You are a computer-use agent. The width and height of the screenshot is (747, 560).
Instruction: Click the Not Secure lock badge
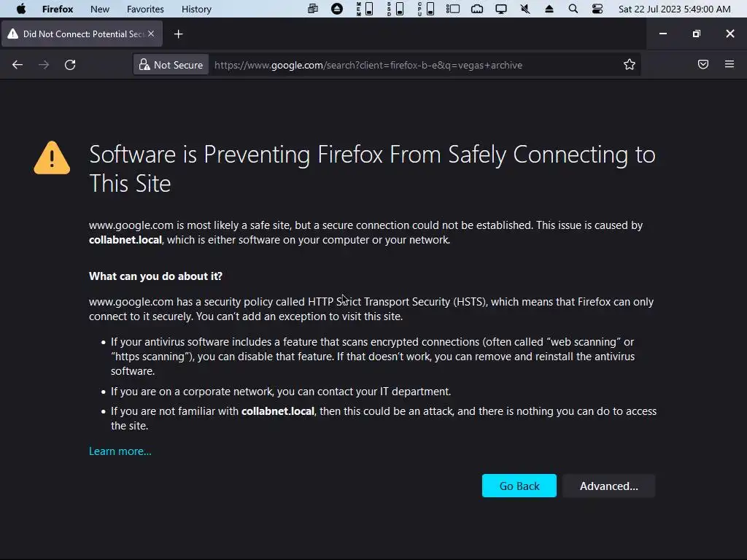point(171,65)
